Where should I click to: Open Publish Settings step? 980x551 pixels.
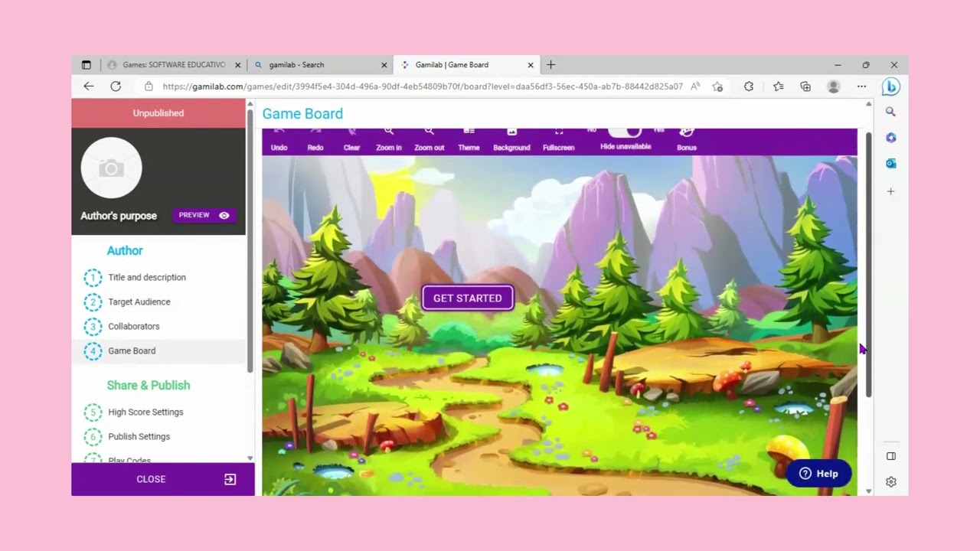pyautogui.click(x=139, y=437)
